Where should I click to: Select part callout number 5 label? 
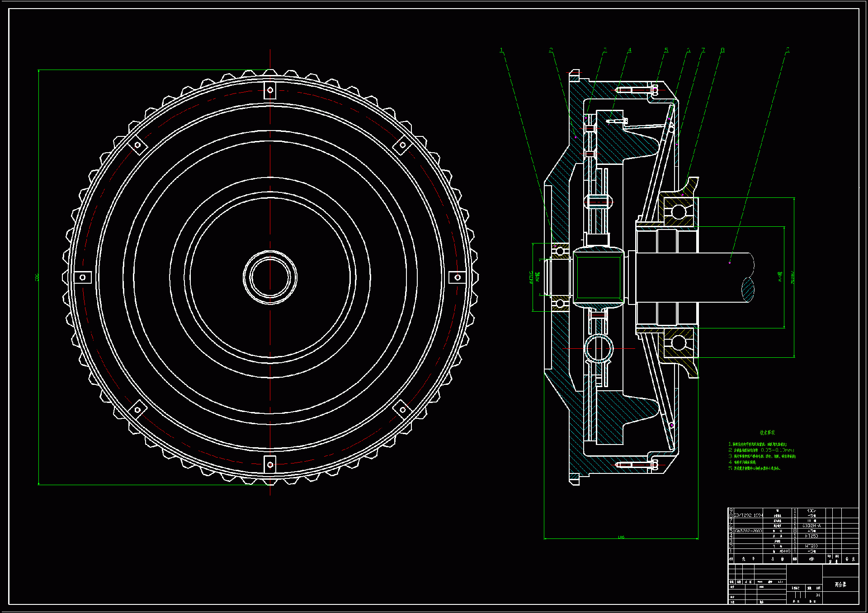click(666, 50)
